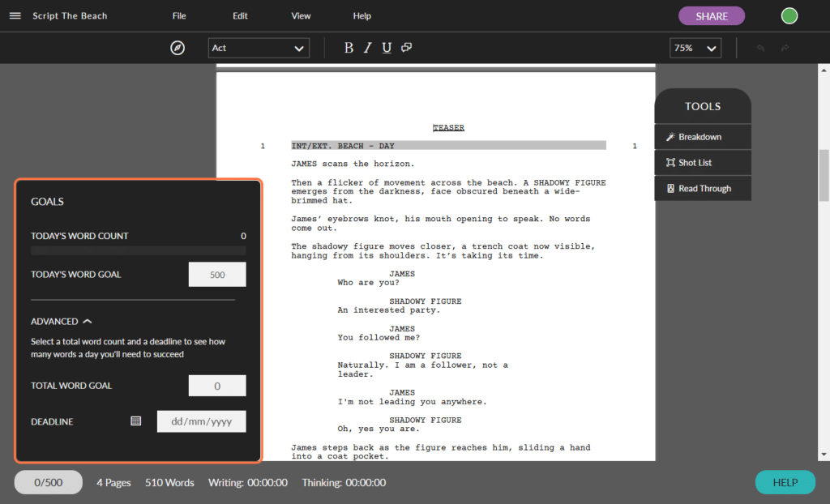Click the dialogue 'You followed me?'
830x504 pixels.
[379, 338]
